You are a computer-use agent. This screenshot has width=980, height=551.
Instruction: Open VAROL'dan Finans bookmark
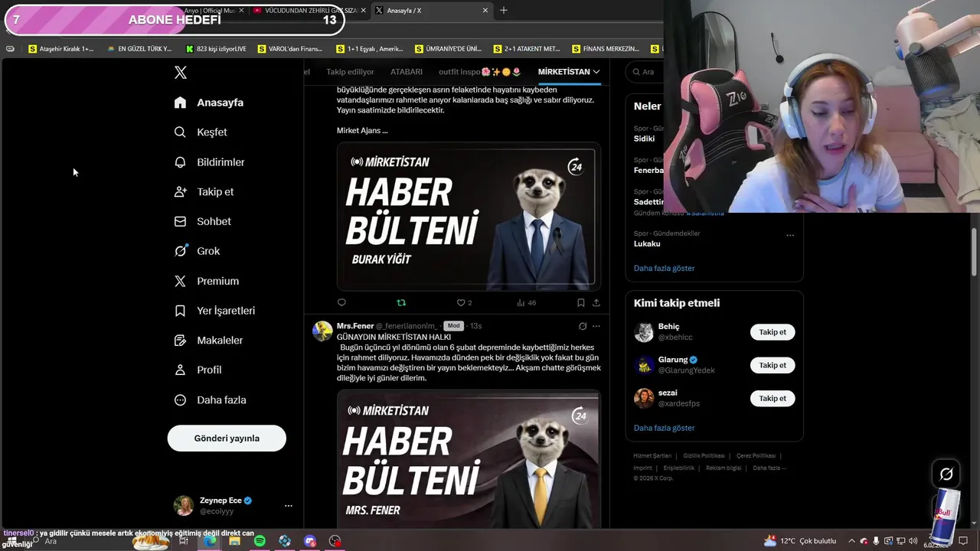[290, 49]
